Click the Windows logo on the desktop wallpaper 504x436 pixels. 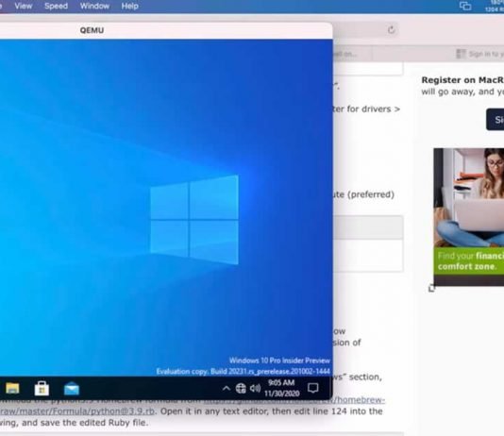pyautogui.click(x=194, y=220)
